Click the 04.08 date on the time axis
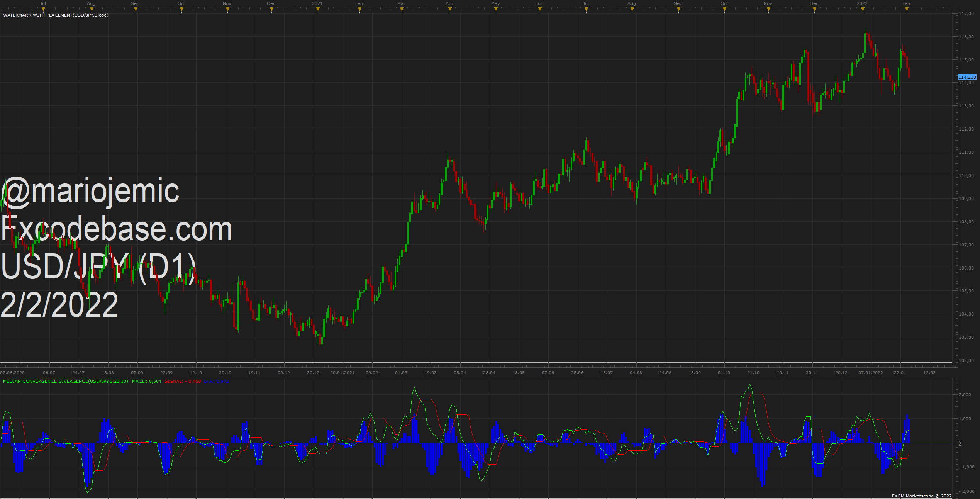Screen dimensions: 980x499 pos(636,373)
